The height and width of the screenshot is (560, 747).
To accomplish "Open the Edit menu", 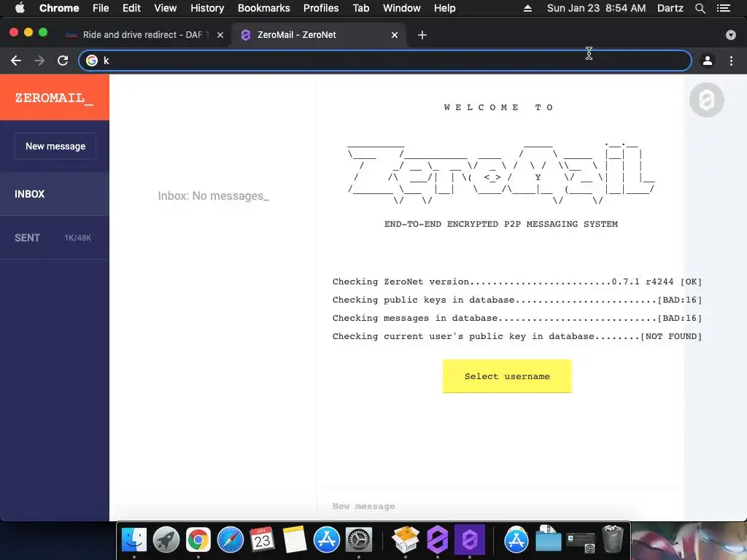I will click(x=131, y=8).
